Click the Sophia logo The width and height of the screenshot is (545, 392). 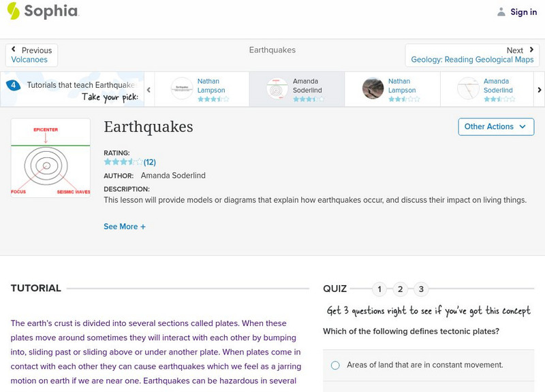41,11
